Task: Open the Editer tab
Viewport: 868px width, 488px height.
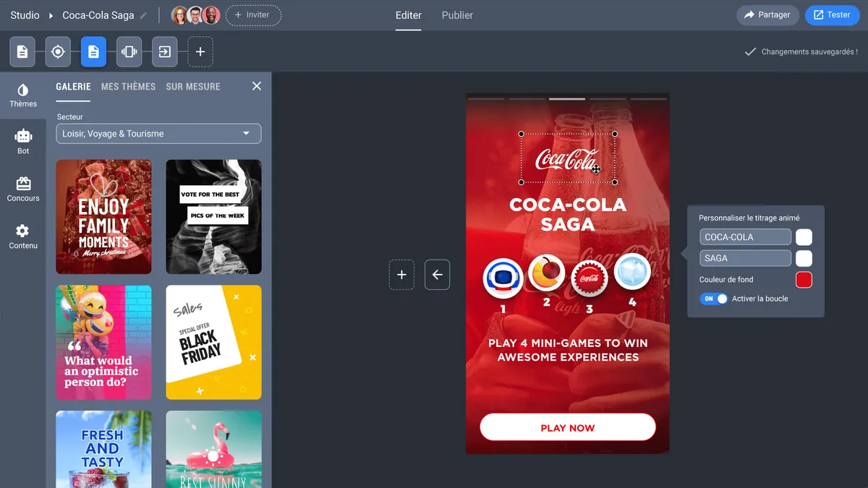Action: (409, 15)
